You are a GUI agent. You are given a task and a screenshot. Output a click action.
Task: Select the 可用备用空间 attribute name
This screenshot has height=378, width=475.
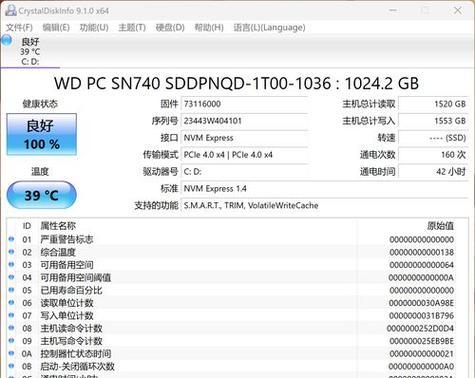click(x=67, y=265)
